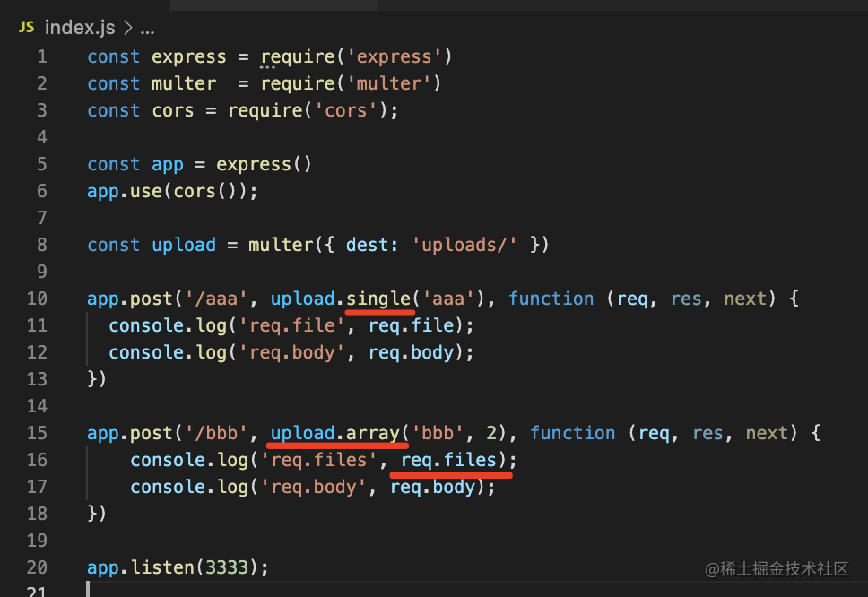Click the underlined 'req.files' argument on line 16
Viewport: 868px width, 597px height.
point(448,460)
